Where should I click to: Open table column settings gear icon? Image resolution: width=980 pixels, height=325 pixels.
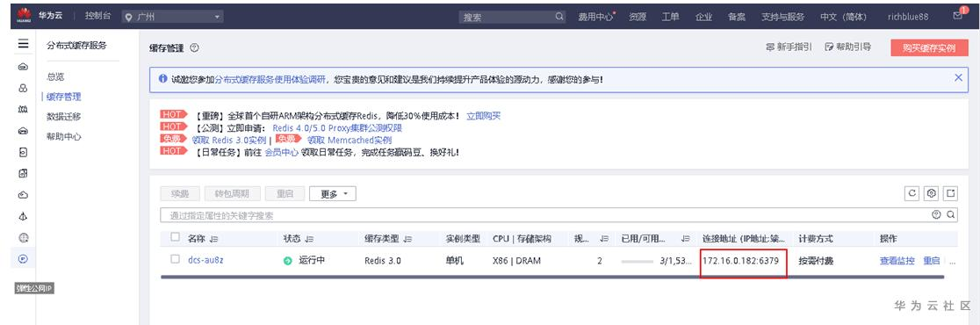(932, 193)
